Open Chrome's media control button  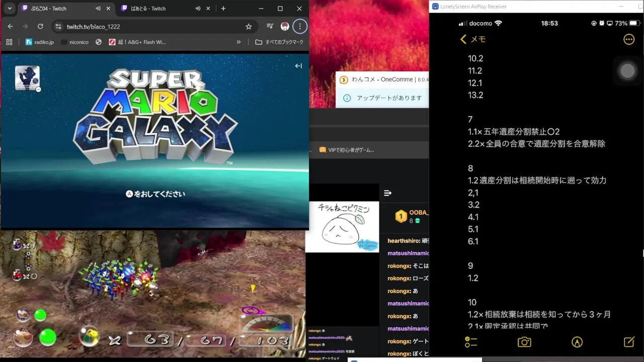point(270,26)
